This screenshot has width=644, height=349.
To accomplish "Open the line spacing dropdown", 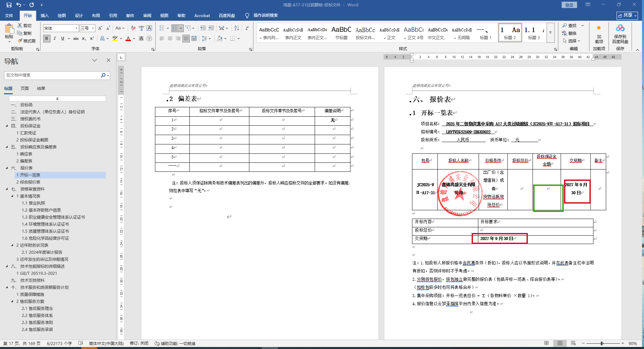I will pos(206,38).
